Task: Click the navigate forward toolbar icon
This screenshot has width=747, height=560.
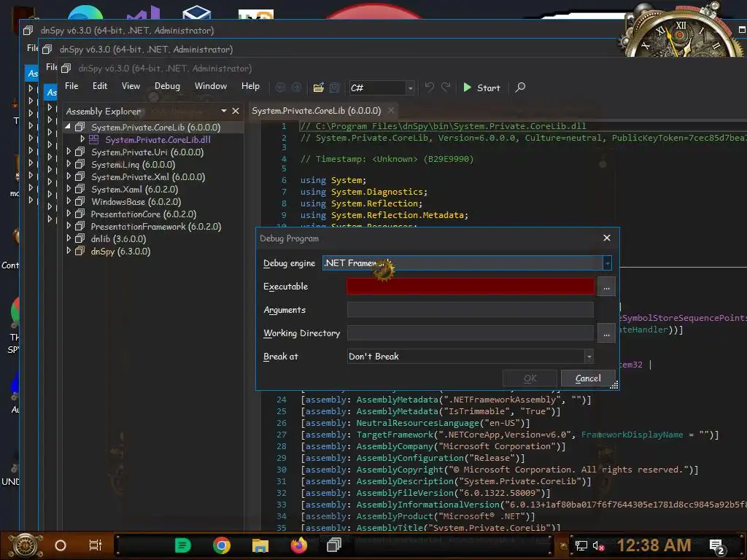Action: click(296, 87)
